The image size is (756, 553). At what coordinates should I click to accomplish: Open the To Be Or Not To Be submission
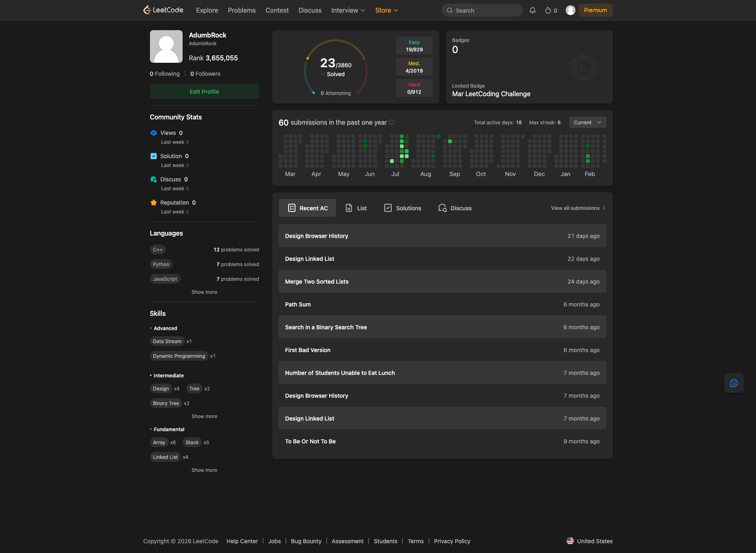pos(443,441)
